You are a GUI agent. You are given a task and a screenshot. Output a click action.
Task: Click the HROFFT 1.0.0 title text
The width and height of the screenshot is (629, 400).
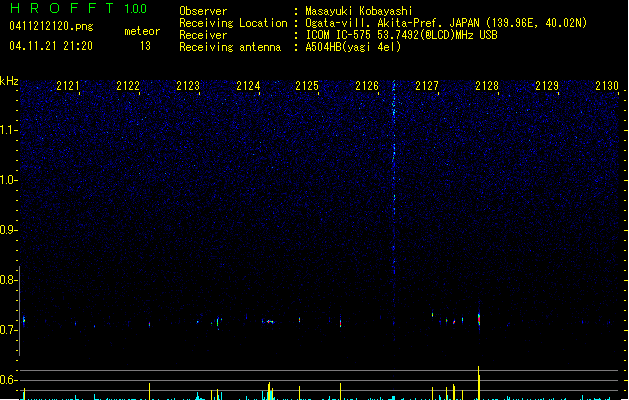[79, 8]
